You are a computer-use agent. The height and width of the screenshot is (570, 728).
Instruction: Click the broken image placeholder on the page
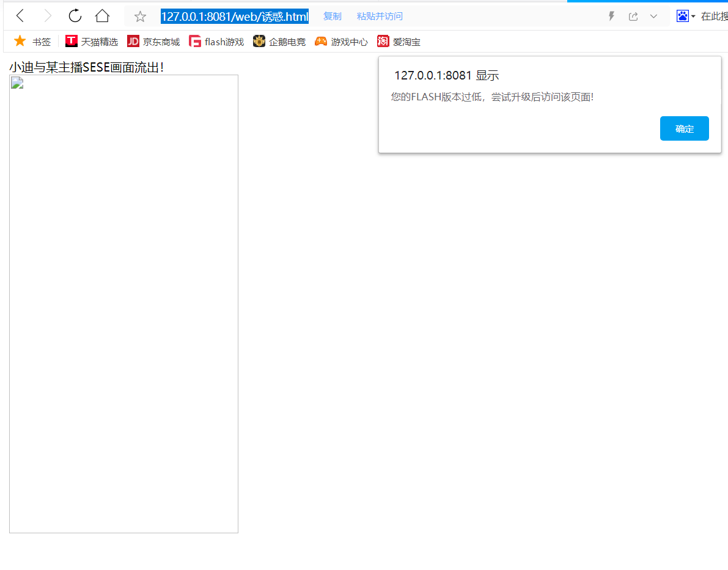point(17,83)
